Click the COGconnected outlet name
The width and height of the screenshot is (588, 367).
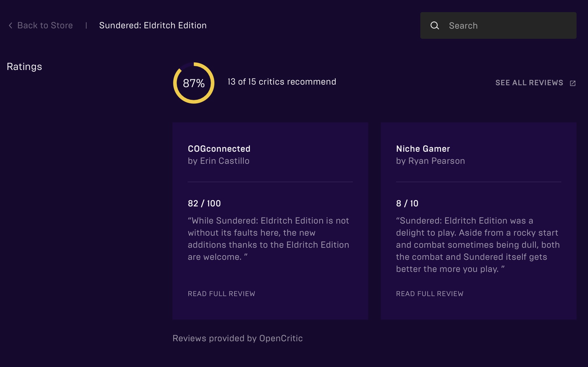[x=219, y=149]
